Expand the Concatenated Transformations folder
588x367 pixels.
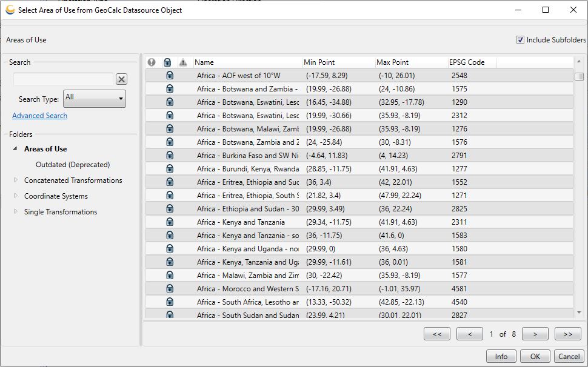(x=16, y=180)
